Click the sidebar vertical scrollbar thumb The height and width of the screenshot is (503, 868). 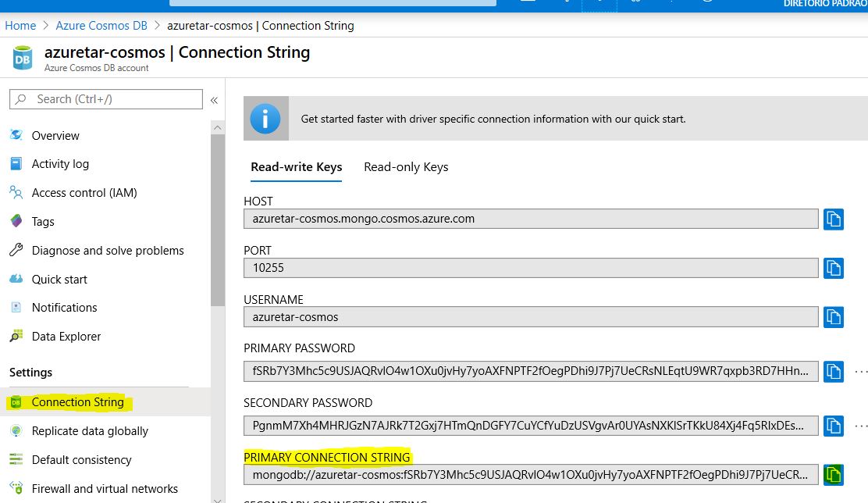click(218, 220)
